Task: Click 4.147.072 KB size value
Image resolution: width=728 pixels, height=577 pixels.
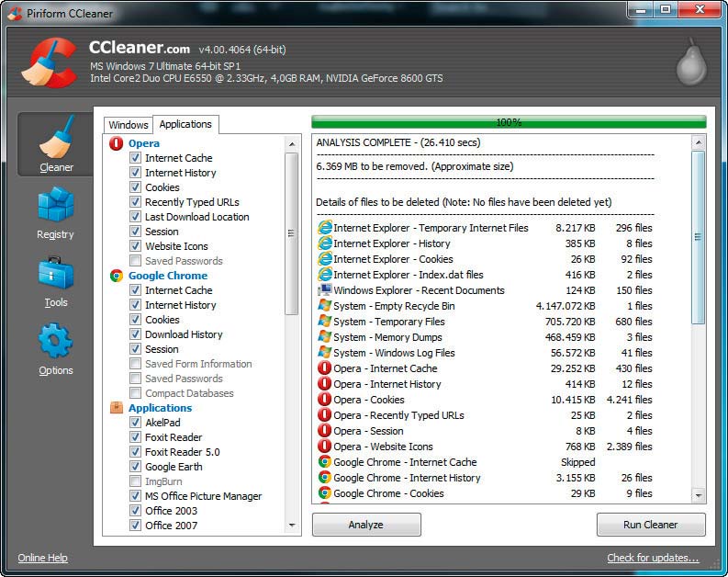Action: (566, 306)
